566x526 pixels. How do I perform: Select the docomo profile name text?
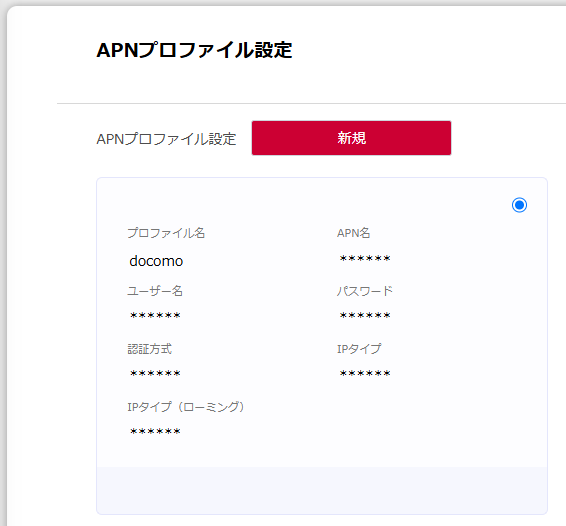[x=156, y=261]
